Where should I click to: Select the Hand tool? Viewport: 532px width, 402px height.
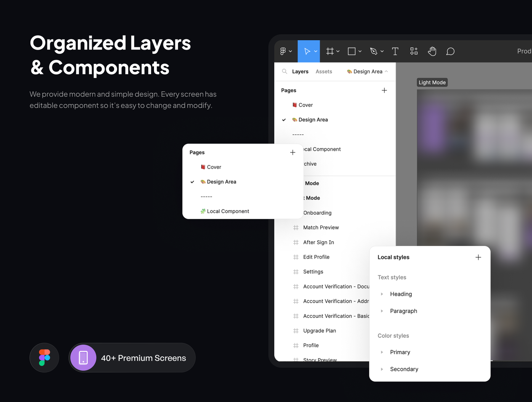432,51
